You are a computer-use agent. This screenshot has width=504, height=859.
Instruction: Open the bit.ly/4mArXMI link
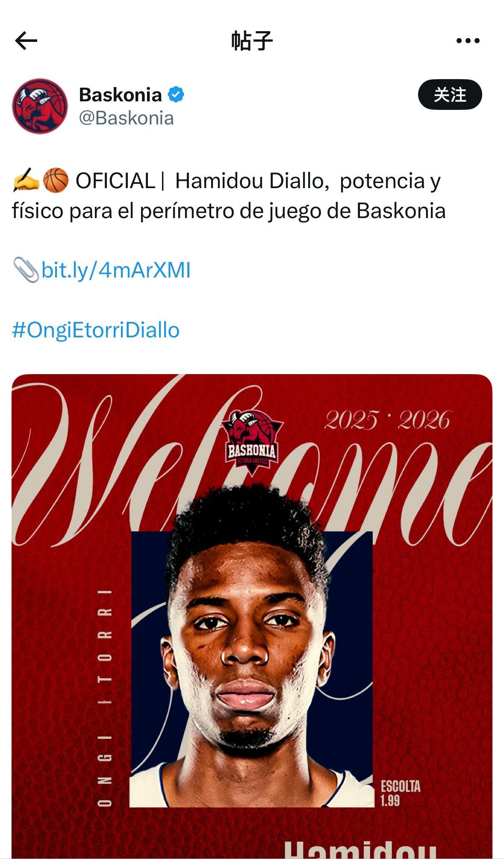pyautogui.click(x=116, y=270)
